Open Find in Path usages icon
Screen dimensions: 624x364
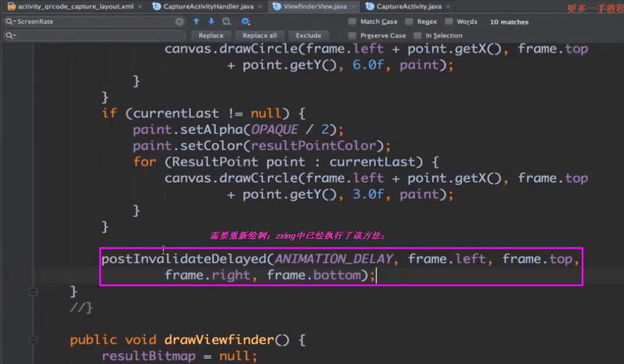226,21
